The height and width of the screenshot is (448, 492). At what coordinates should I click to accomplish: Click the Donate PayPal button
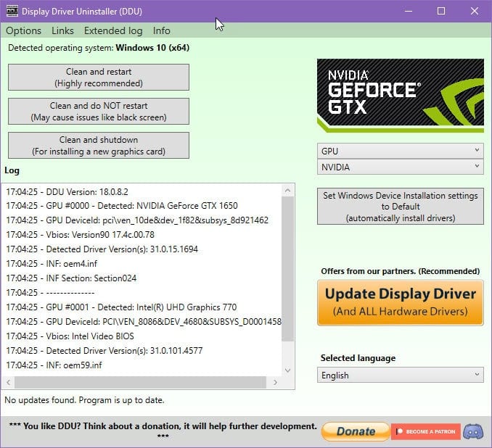pyautogui.click(x=356, y=431)
